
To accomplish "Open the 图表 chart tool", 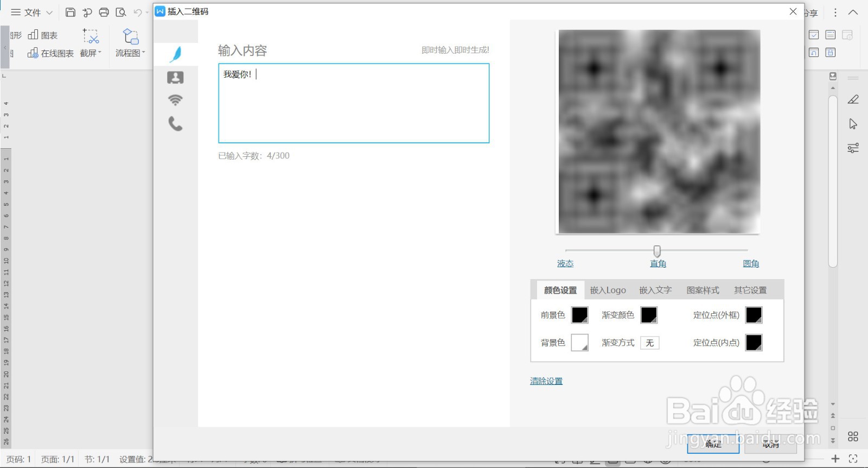I will [43, 35].
